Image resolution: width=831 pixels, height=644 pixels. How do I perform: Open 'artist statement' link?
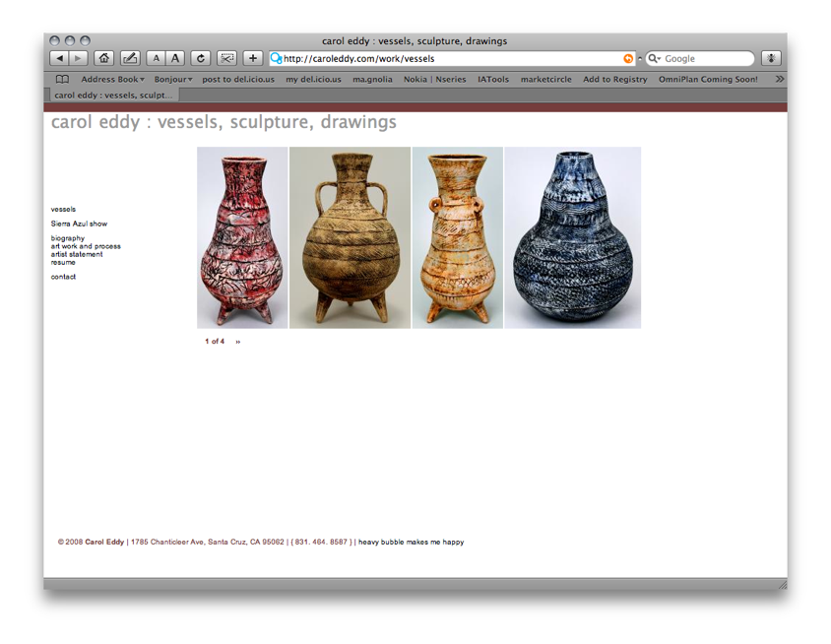click(77, 254)
